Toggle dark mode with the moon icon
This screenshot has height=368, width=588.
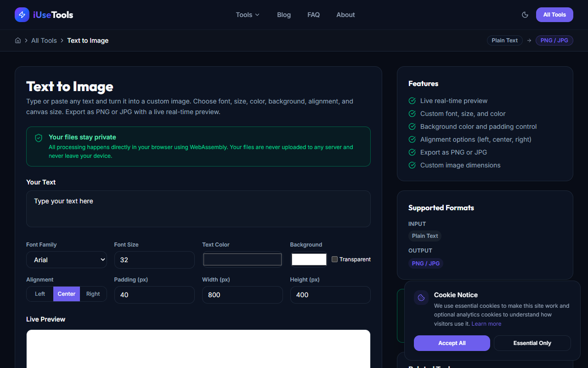click(x=525, y=14)
